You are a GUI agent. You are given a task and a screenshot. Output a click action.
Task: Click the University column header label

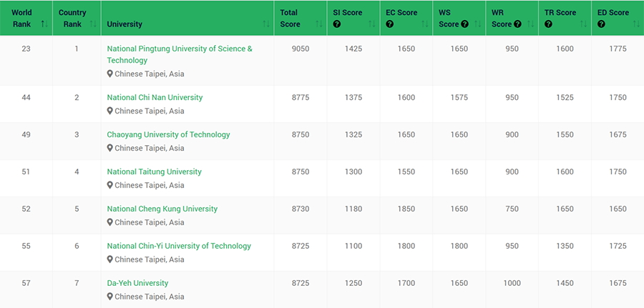coord(125,24)
